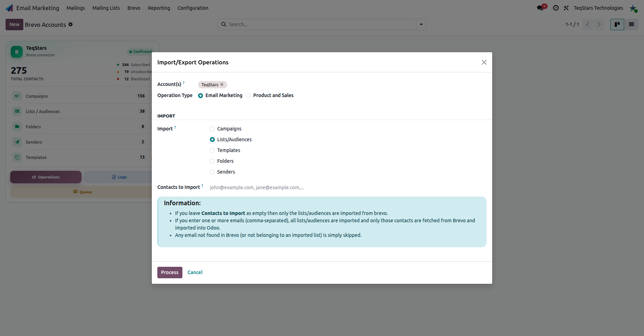Remove the TeqStars account tag
This screenshot has width=644, height=336.
pyautogui.click(x=222, y=85)
